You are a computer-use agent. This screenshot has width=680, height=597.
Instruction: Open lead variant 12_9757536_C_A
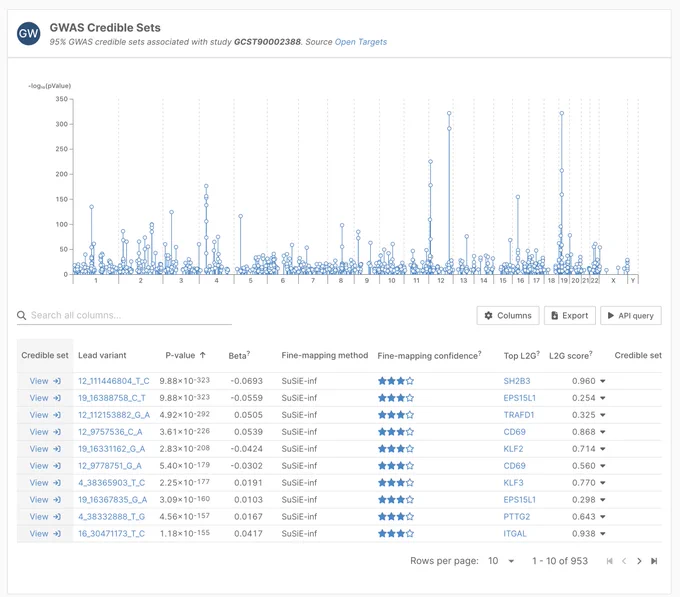(x=110, y=432)
